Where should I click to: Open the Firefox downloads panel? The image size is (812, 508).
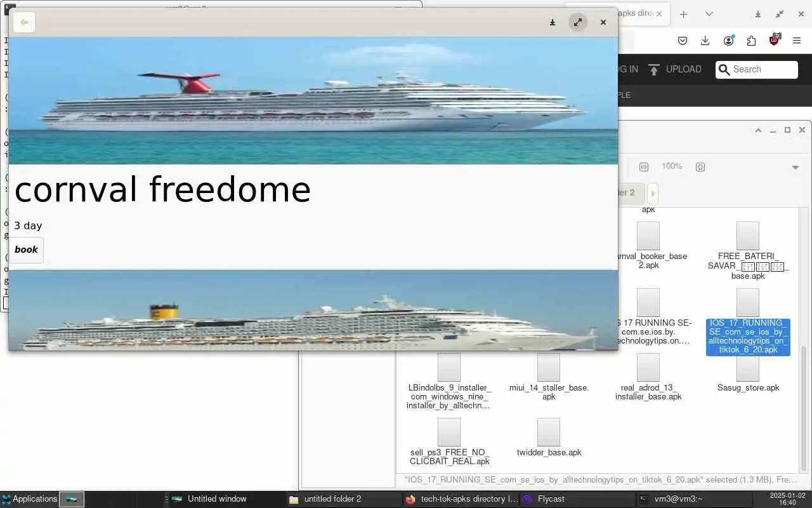pyautogui.click(x=705, y=41)
